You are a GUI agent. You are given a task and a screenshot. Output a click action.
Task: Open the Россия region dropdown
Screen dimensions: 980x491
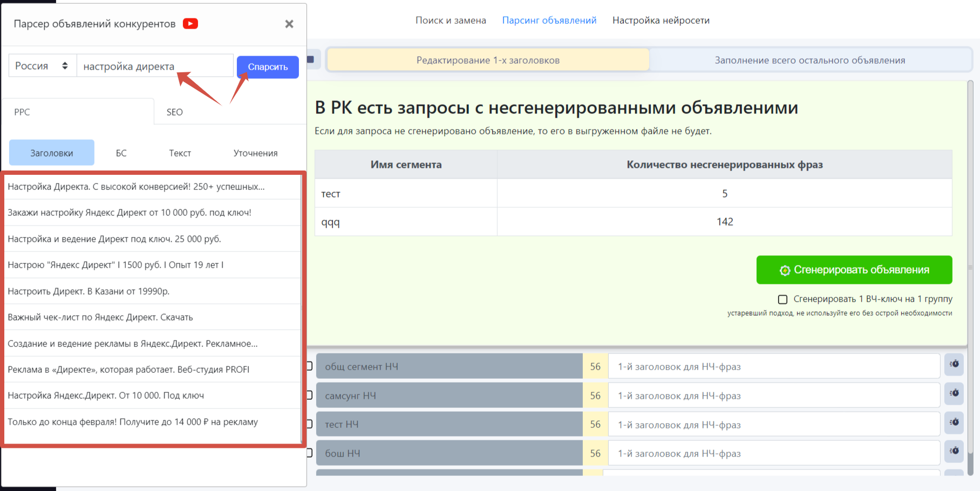coord(43,66)
